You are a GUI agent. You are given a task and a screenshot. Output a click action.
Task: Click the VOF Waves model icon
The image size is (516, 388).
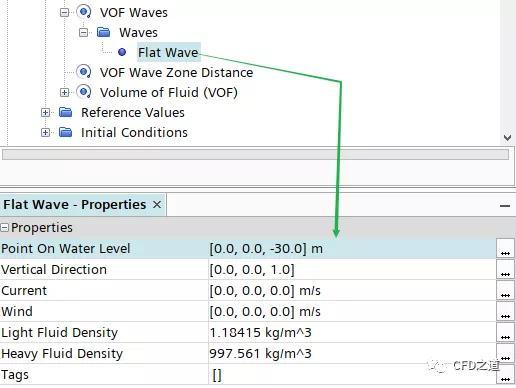coord(84,12)
